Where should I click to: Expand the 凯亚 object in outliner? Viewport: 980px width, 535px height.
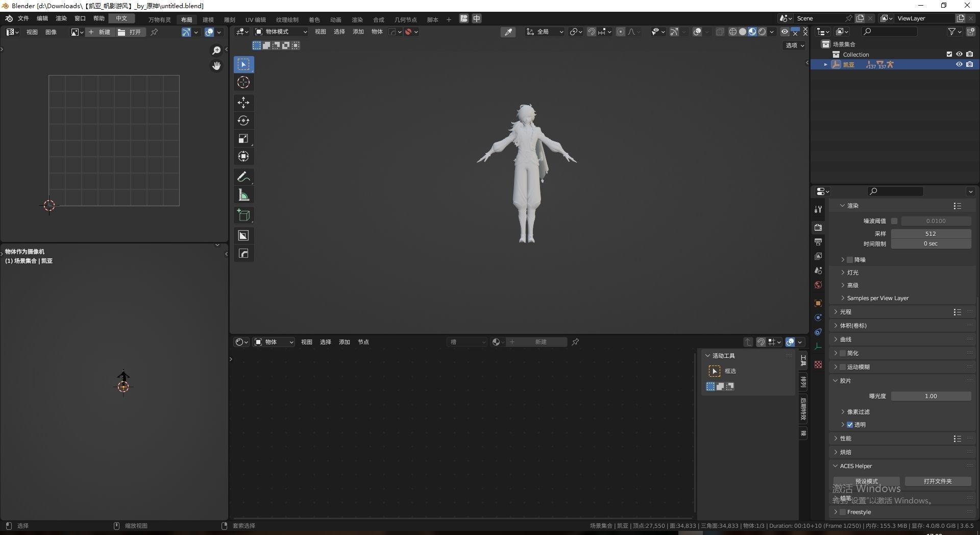tap(825, 65)
